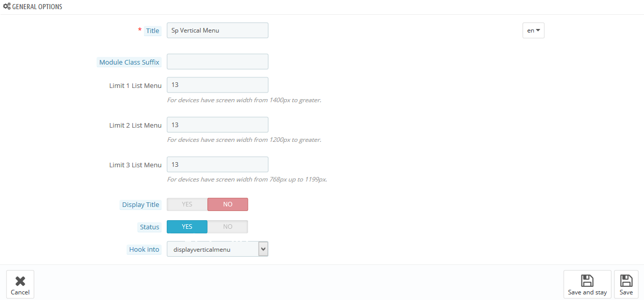Click the GENERAL OPTIONS heading text

click(37, 7)
